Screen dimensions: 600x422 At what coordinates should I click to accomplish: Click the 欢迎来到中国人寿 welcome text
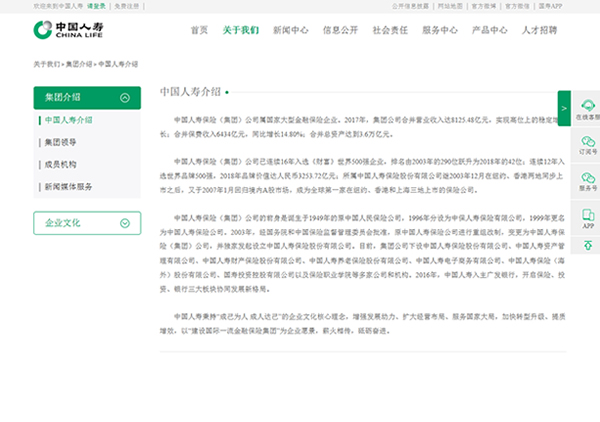[x=58, y=6]
